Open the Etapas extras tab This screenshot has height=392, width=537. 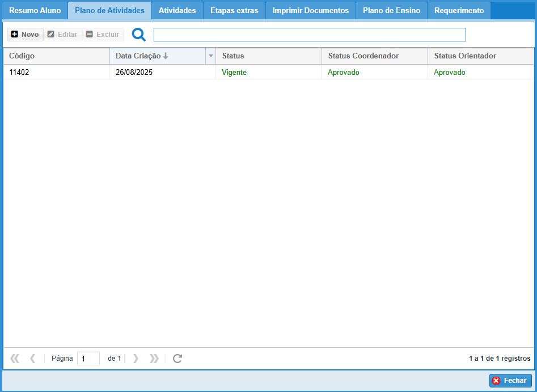click(234, 11)
